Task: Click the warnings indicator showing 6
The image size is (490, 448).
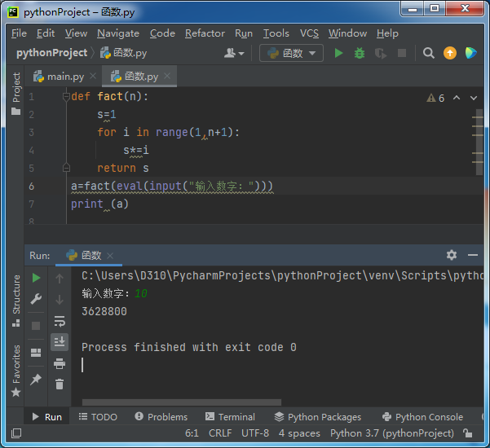Action: click(x=435, y=98)
